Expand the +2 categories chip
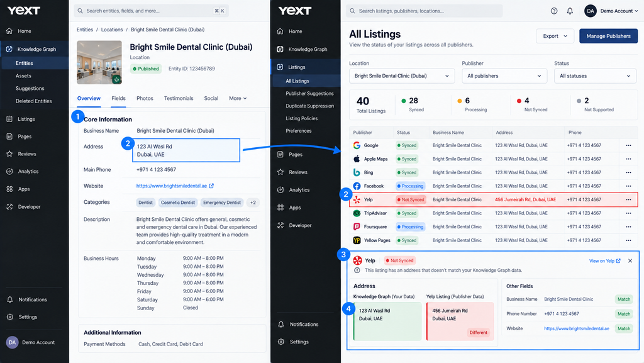This screenshot has width=644, height=363. pos(253,203)
